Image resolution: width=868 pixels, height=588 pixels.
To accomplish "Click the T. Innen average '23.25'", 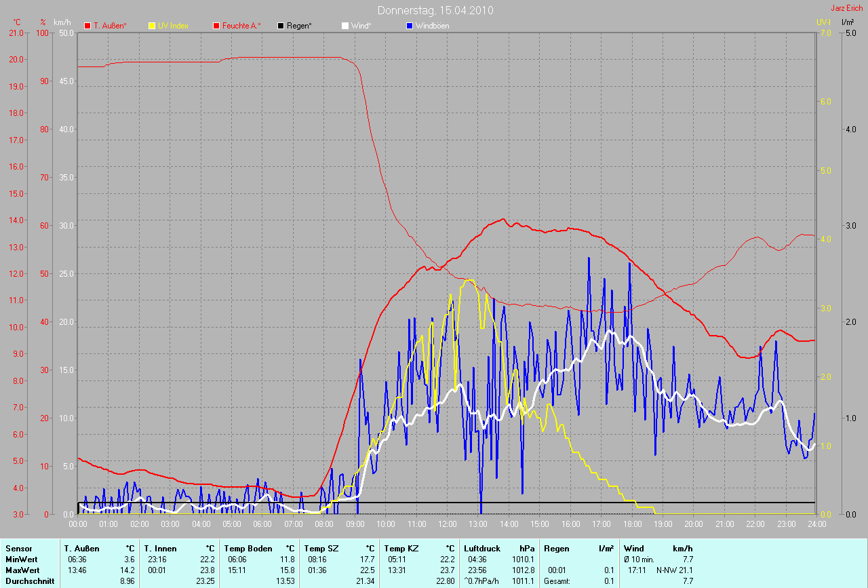I will pyautogui.click(x=205, y=581).
